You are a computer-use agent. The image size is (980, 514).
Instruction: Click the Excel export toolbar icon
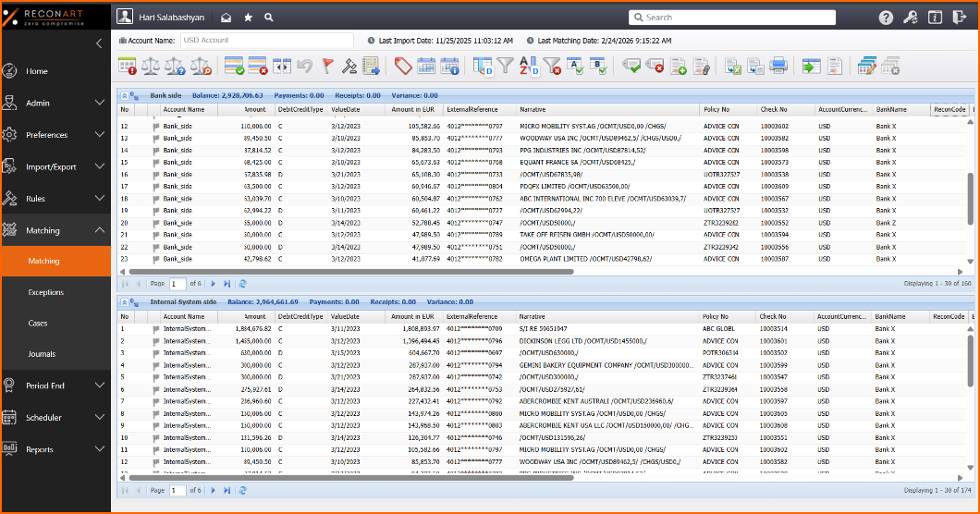tap(732, 66)
